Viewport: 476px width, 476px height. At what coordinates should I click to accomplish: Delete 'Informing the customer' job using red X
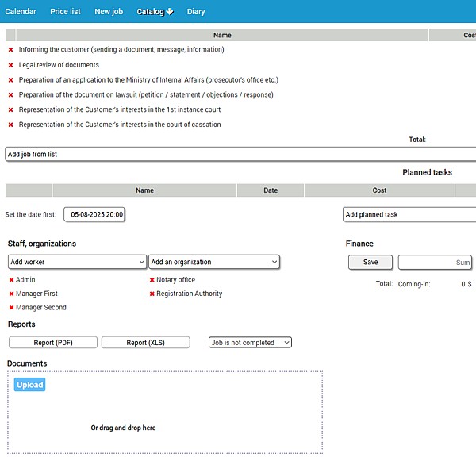11,50
